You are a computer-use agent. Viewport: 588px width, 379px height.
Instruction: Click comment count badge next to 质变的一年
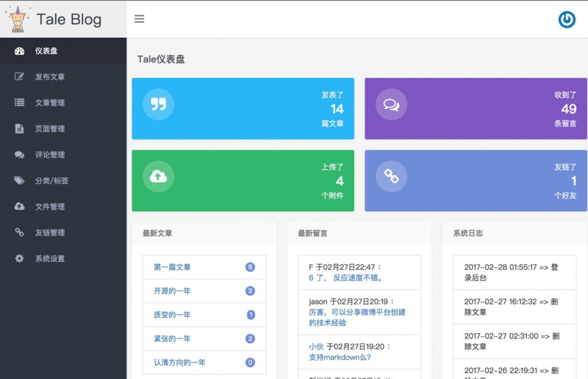pos(250,315)
